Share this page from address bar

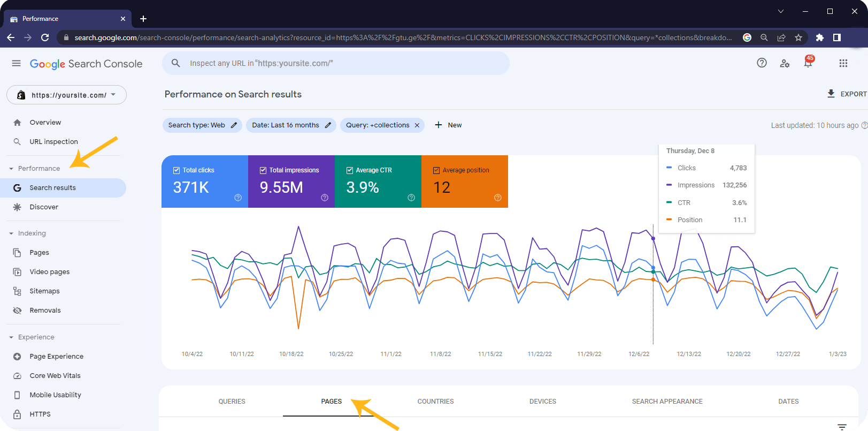pyautogui.click(x=781, y=37)
